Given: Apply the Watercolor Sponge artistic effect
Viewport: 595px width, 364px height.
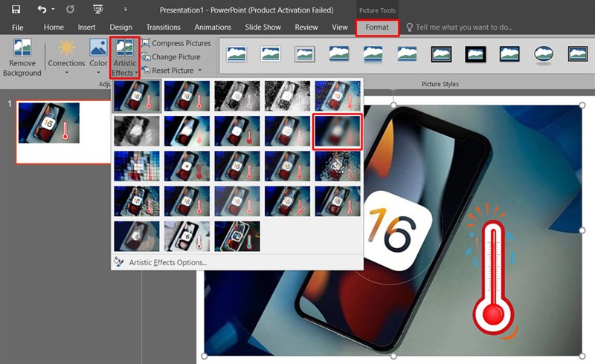Looking at the screenshot, I should (187, 166).
